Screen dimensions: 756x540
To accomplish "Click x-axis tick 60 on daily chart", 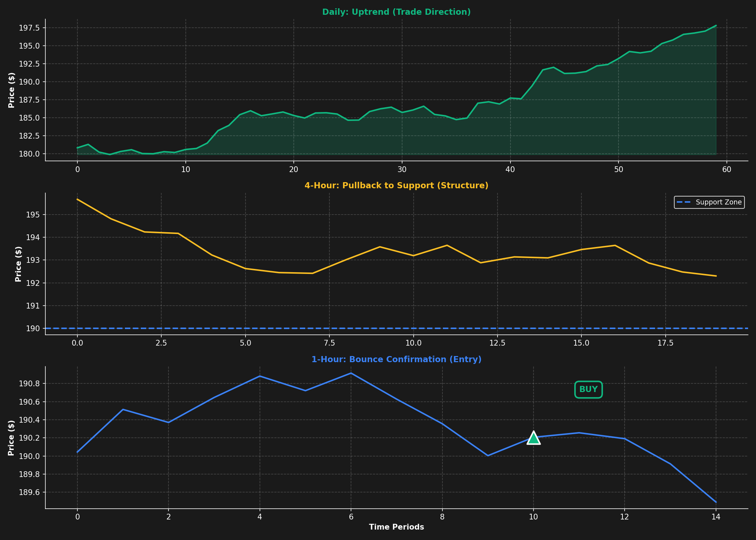I will pos(726,170).
